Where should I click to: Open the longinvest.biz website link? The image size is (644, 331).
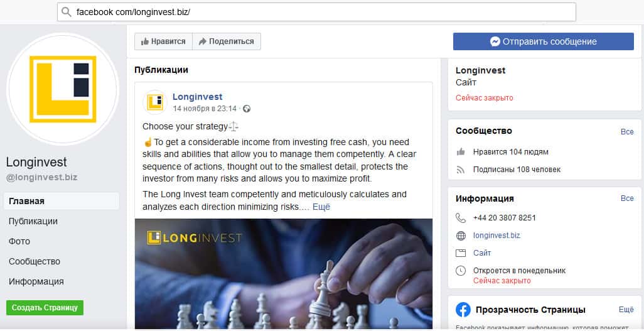496,236
